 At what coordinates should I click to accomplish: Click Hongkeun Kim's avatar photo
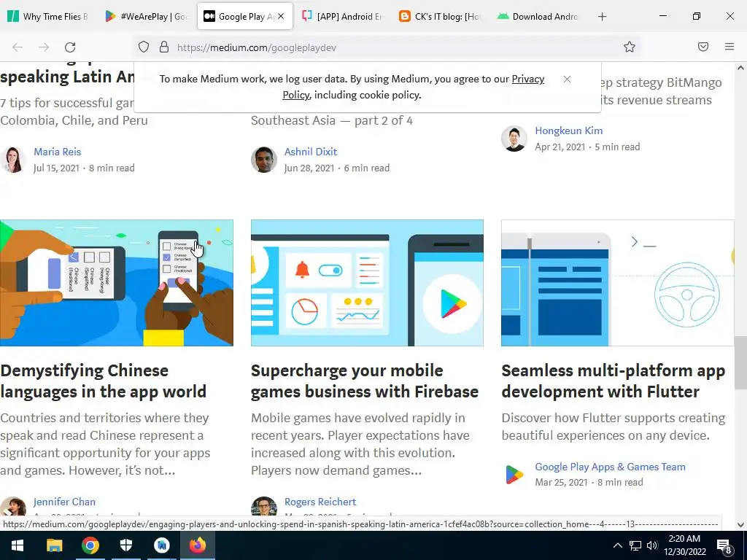[x=514, y=139]
